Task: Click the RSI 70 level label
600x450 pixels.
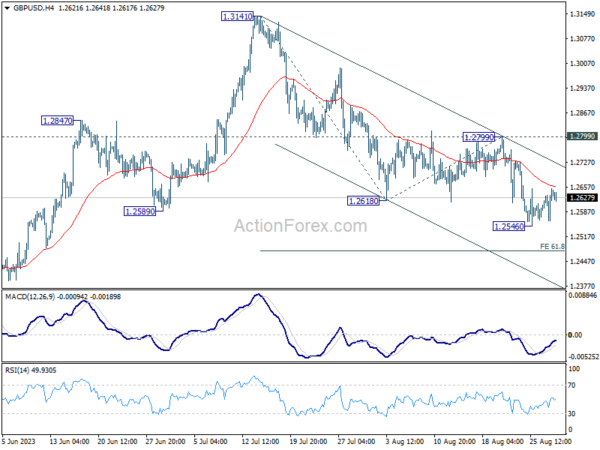Action: pos(572,385)
